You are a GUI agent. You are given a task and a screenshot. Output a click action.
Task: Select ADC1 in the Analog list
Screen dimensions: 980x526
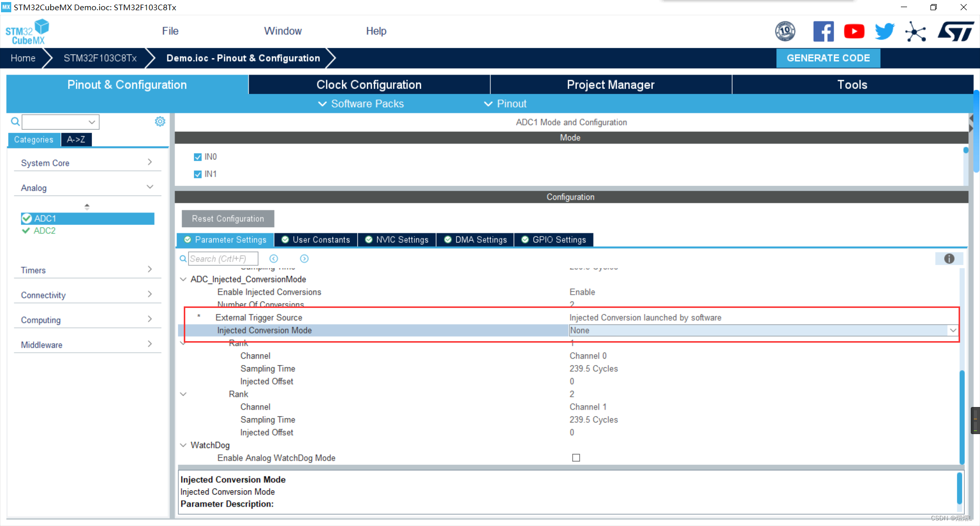[x=87, y=219]
